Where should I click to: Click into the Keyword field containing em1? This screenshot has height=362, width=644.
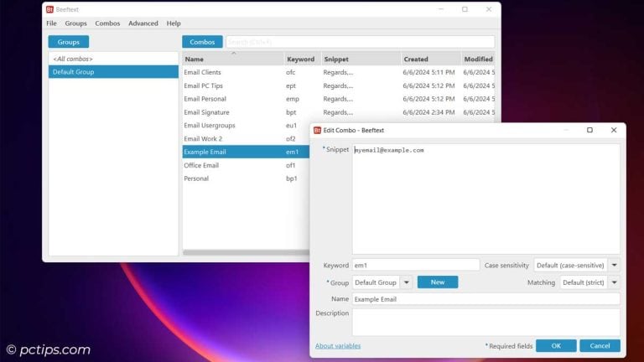pos(415,265)
